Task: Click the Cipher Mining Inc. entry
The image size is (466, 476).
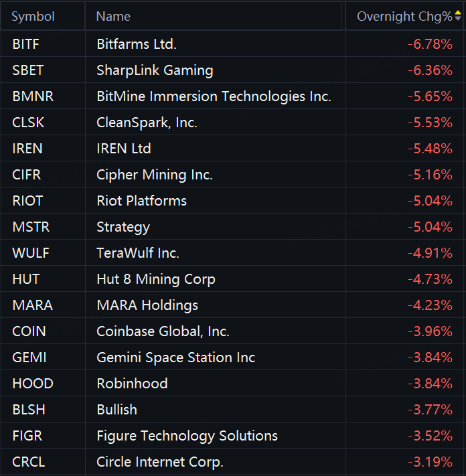Action: [155, 175]
